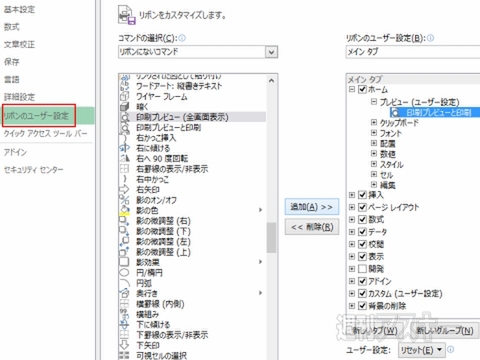This screenshot has height=360, width=480.
Task: Click the command list scrollbar thumb
Action: tap(271, 238)
